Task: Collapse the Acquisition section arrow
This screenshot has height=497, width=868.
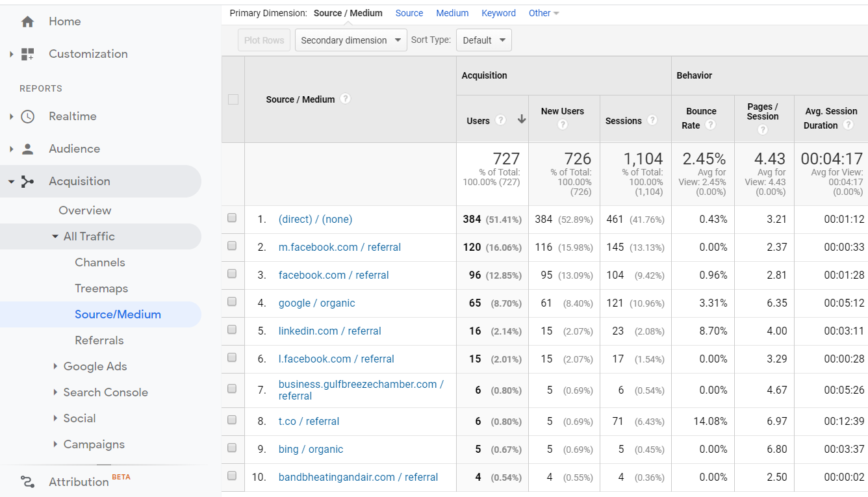Action: point(11,181)
